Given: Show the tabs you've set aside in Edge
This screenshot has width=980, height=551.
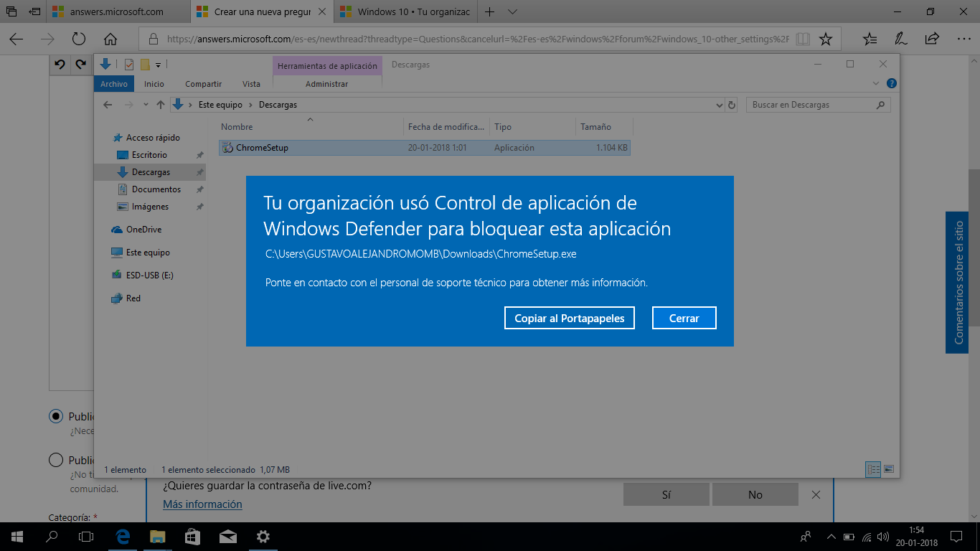Looking at the screenshot, I should point(11,11).
